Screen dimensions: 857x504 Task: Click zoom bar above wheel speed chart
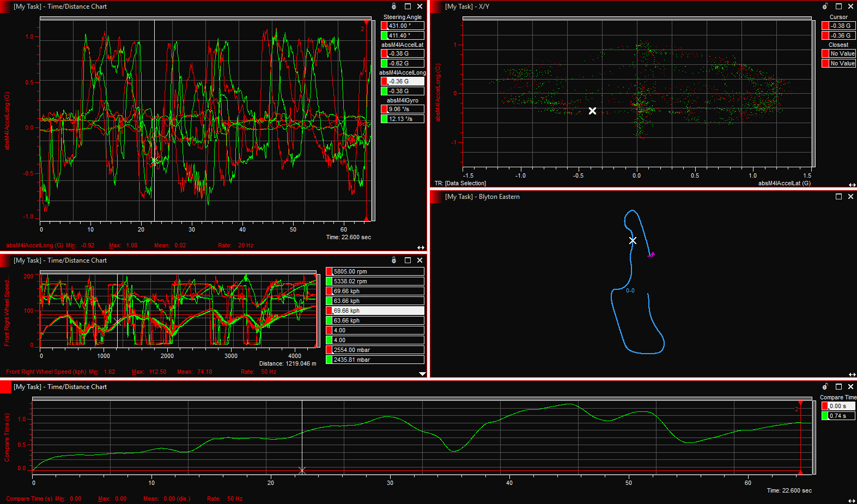pos(178,272)
